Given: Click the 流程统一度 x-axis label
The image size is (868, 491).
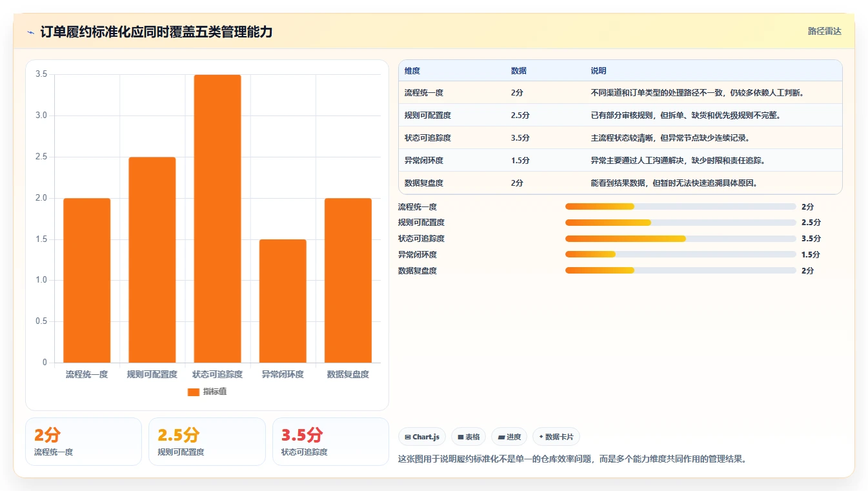Looking at the screenshot, I should (87, 374).
